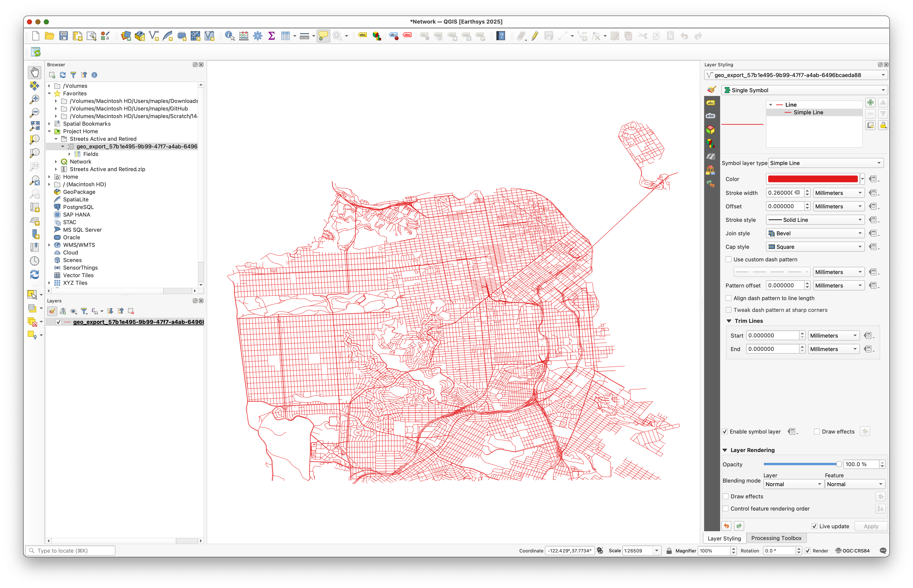The image size is (913, 588).
Task: Disable the Live update checkbox
Action: coord(814,526)
